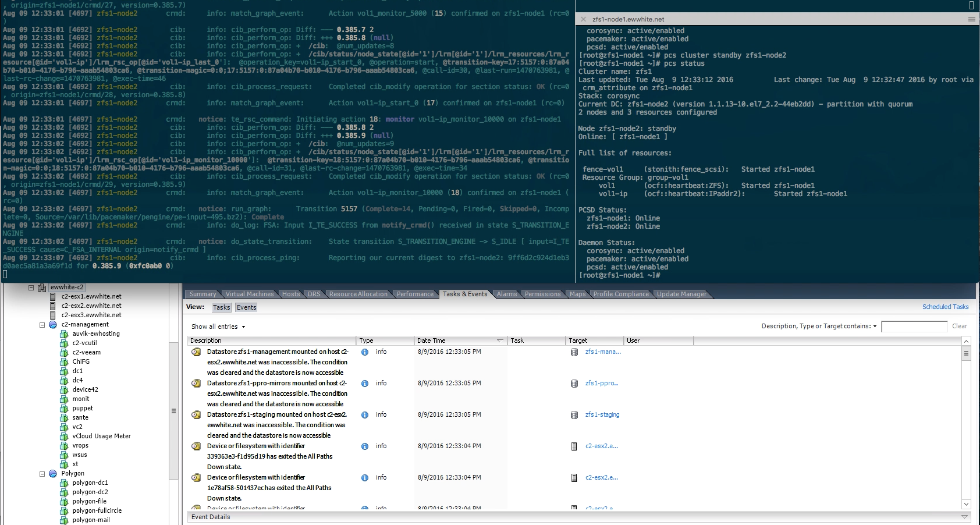Screen dimensions: 980x525
Task: Collapse the ewwhite-c2 cluster tree node
Action: (31, 287)
